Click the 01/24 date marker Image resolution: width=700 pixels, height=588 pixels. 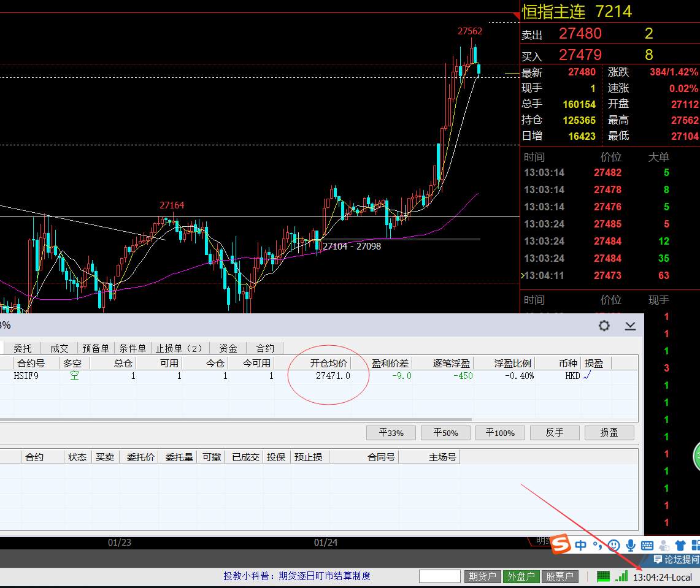325,543
